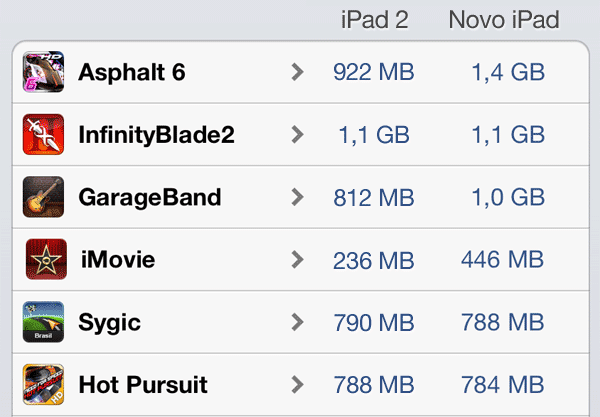
Task: Expand the GarageBand row chevron
Action: pos(297,197)
